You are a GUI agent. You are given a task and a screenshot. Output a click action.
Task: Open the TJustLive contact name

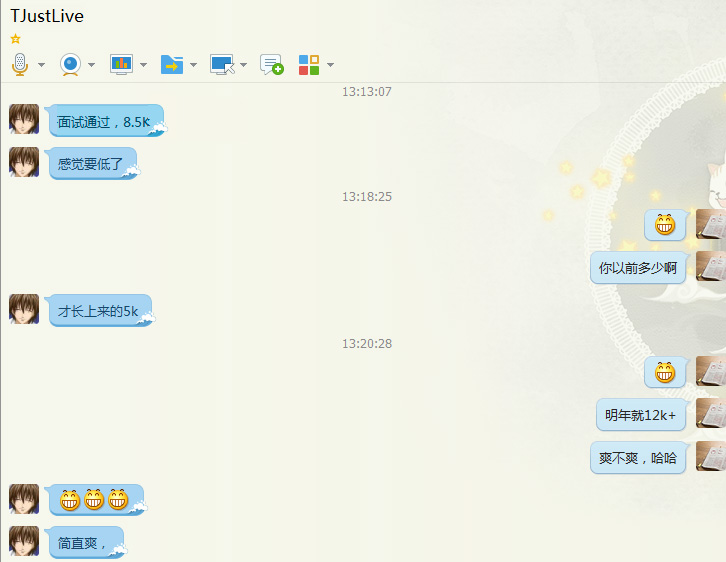pyautogui.click(x=47, y=16)
